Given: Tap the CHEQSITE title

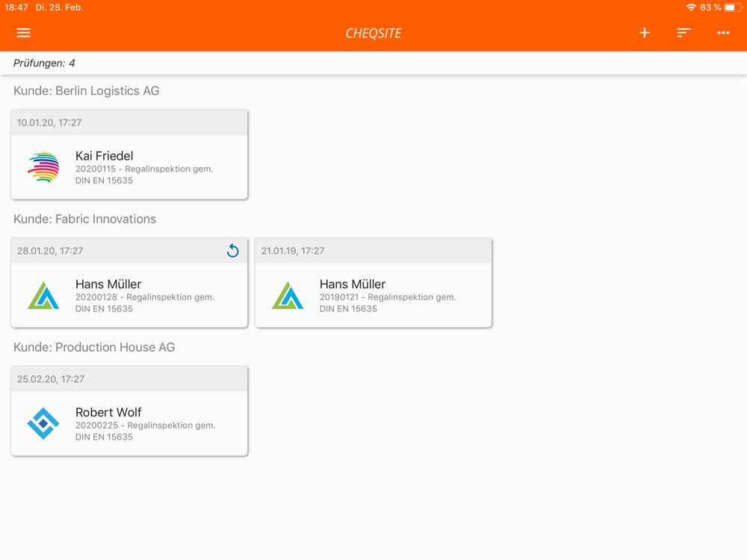Looking at the screenshot, I should click(373, 34).
